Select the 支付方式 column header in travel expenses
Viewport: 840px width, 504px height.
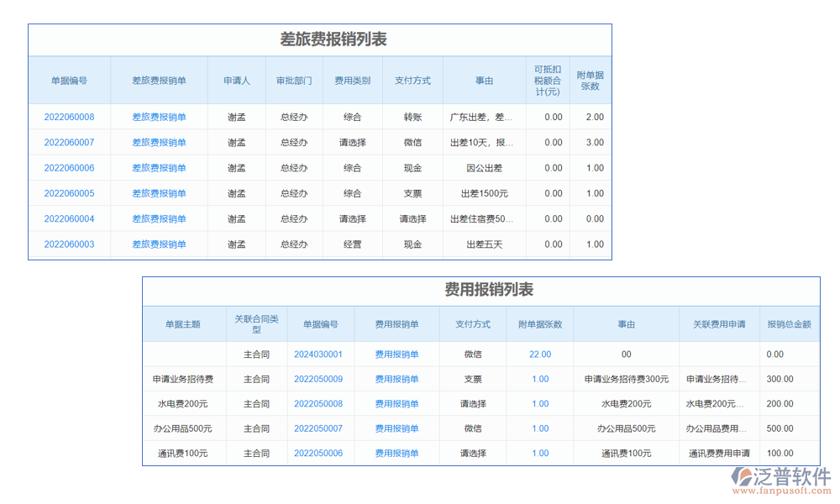coord(413,80)
